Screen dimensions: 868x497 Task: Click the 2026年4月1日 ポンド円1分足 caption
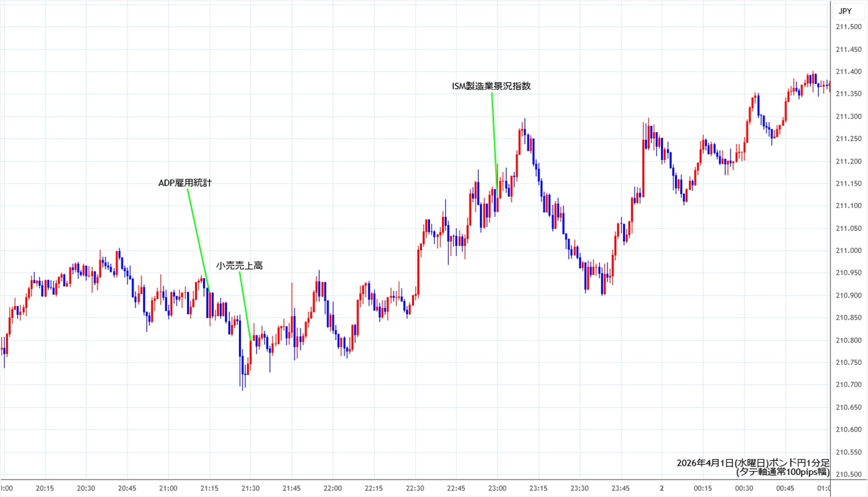[x=752, y=462]
